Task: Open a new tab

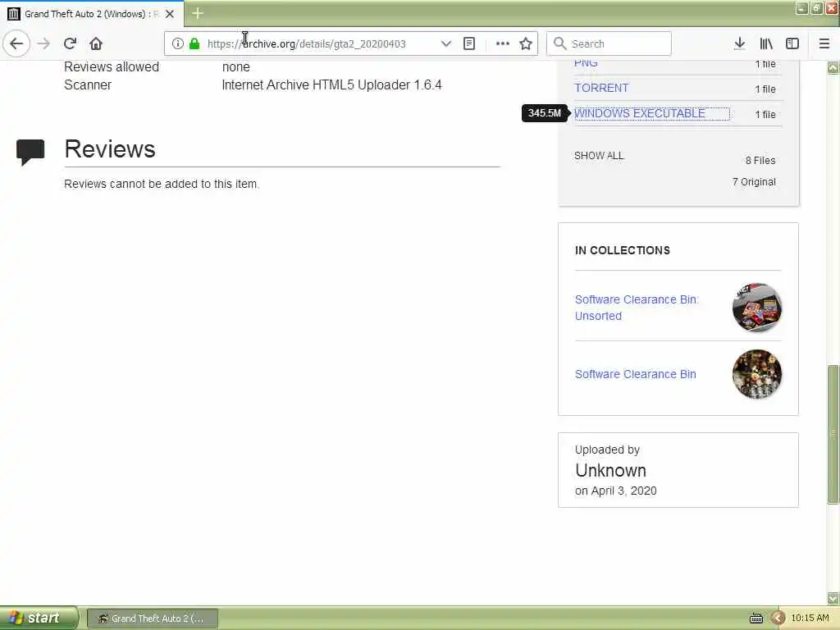Action: click(198, 13)
